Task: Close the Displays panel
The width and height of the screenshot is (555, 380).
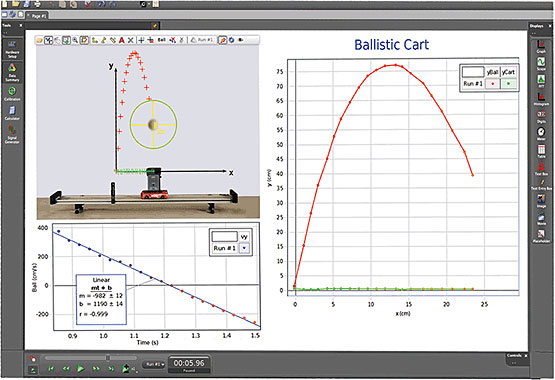Action: coord(550,26)
